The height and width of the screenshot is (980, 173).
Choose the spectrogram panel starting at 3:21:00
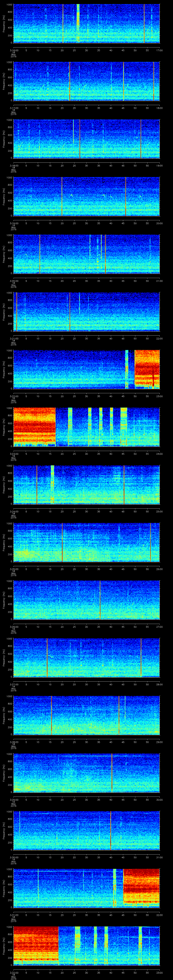coord(86,312)
